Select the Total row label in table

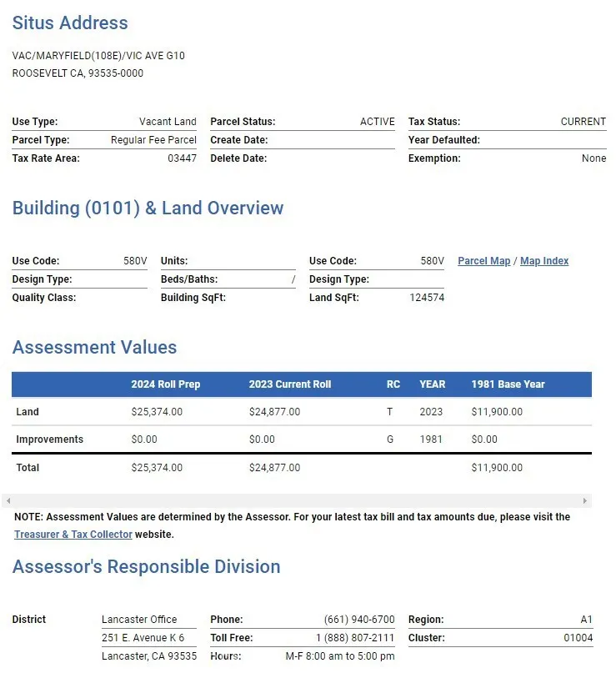28,468
